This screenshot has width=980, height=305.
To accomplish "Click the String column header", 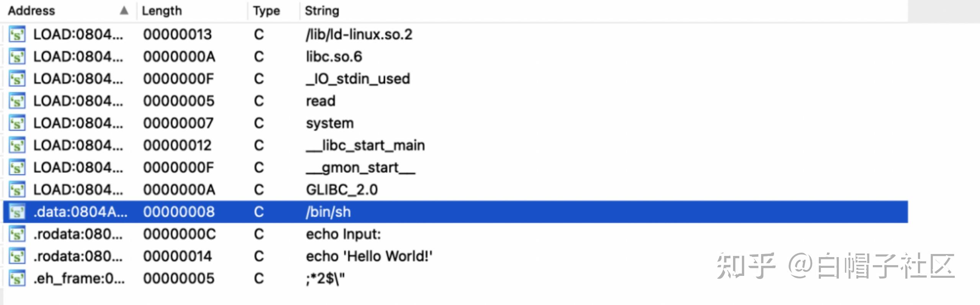I will click(322, 11).
